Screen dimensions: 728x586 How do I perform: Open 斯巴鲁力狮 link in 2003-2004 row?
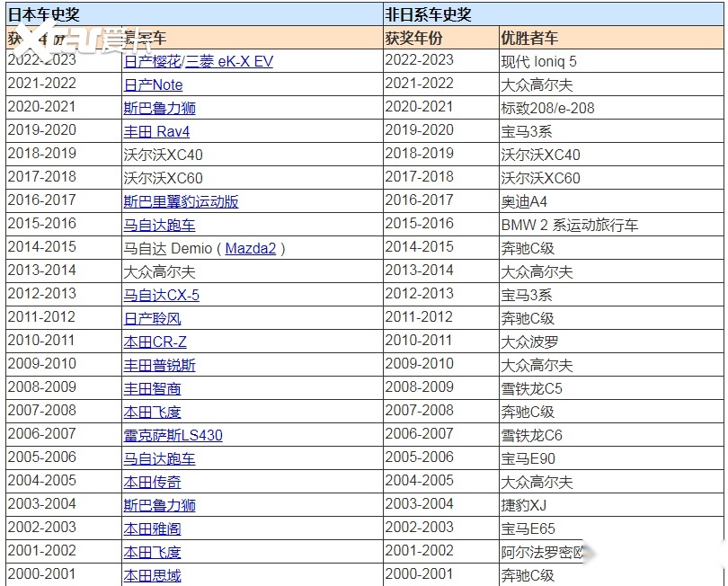160,505
